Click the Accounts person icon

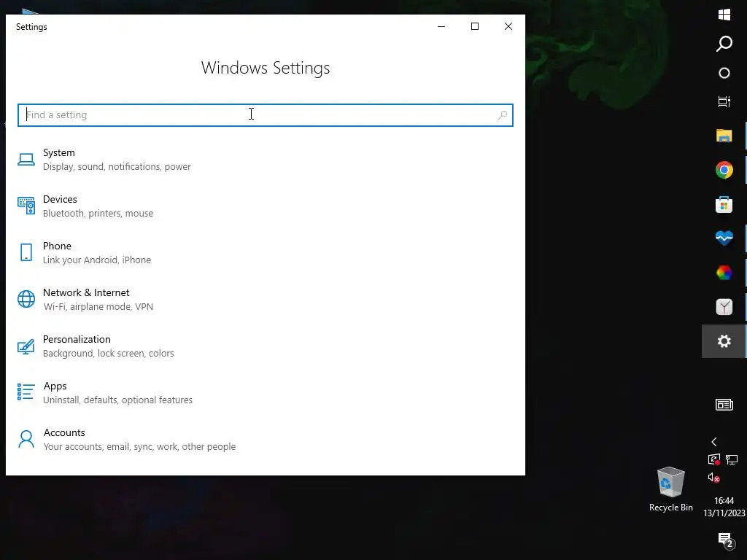coord(26,439)
